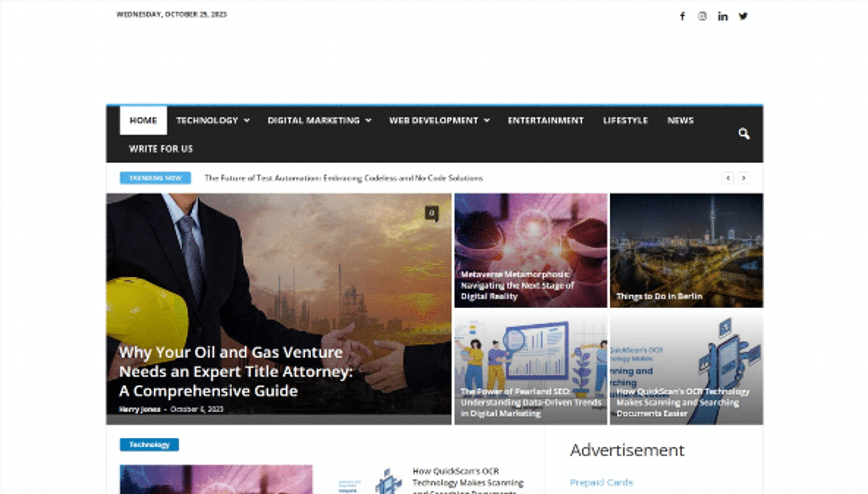Click the Prepaid Cards advertisement link
The width and height of the screenshot is (868, 494).
point(601,482)
